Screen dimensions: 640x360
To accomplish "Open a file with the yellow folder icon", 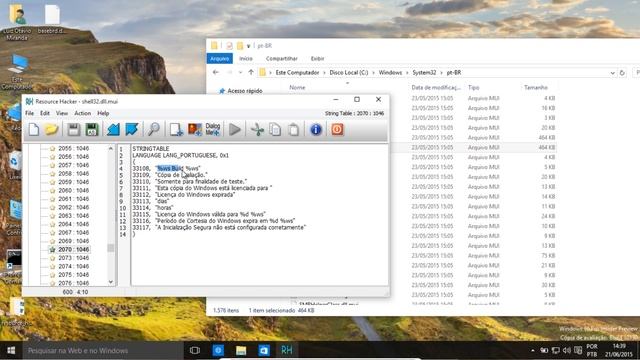I will (x=52, y=130).
